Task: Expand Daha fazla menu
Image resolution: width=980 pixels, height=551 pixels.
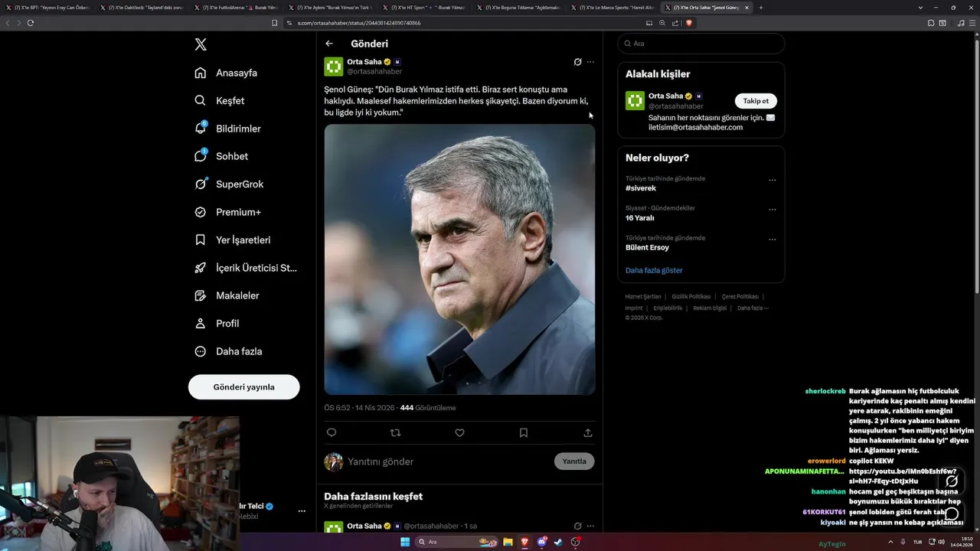Action: 228,351
